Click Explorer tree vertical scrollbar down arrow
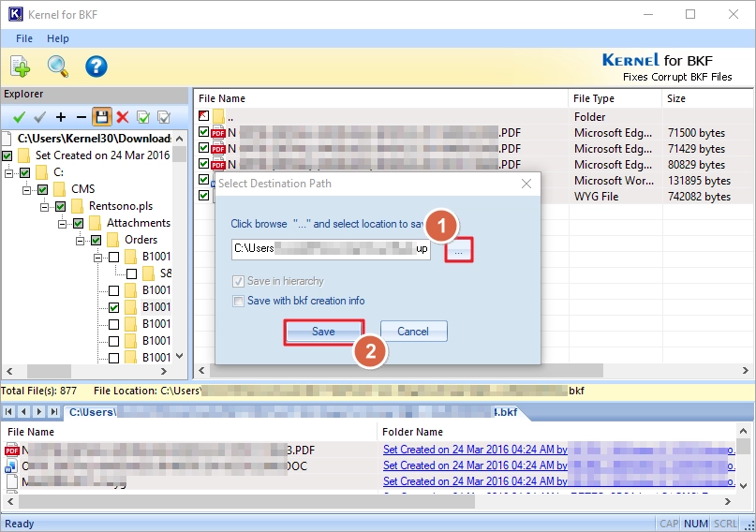The height and width of the screenshot is (532, 756). coord(179,356)
